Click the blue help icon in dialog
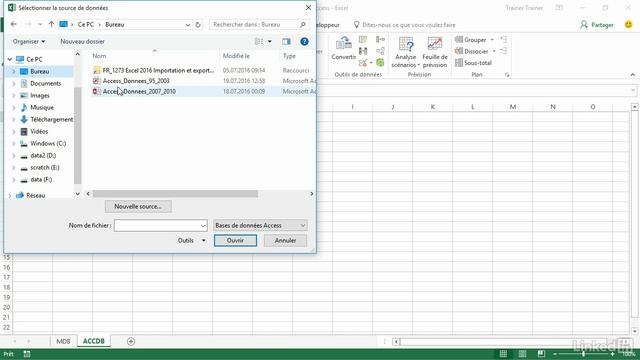 coord(304,42)
